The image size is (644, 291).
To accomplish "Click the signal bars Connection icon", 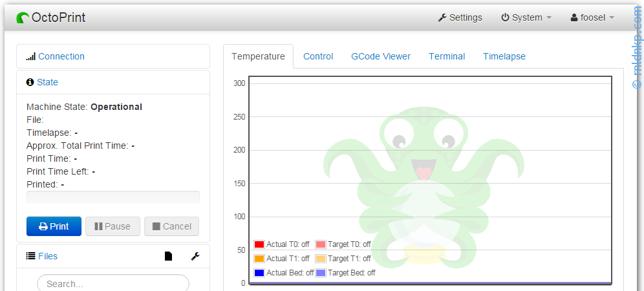I will (30, 57).
